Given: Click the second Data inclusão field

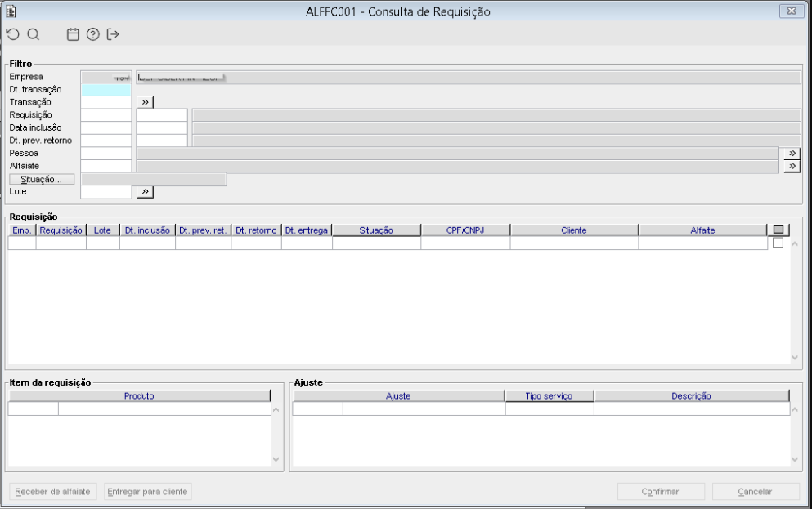Looking at the screenshot, I should 162,127.
